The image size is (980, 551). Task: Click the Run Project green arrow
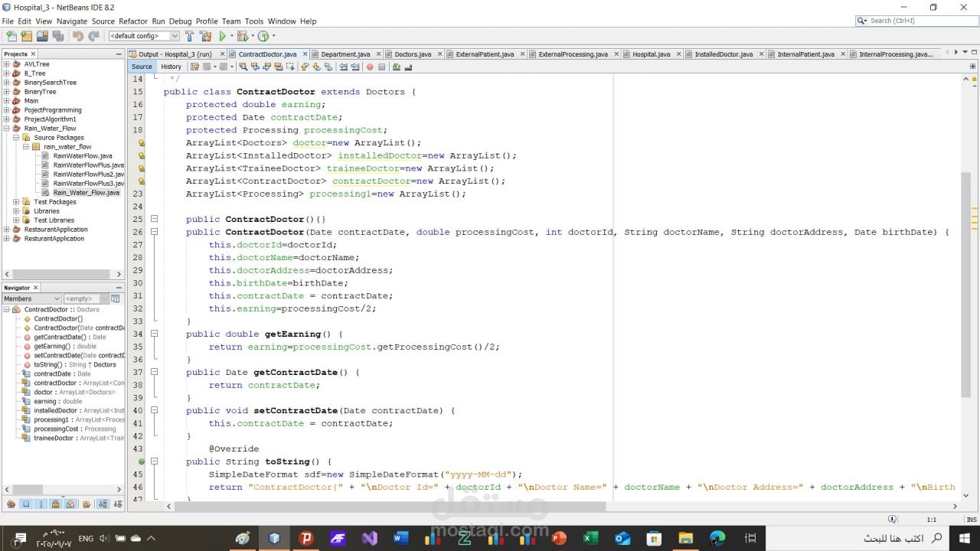coord(223,36)
